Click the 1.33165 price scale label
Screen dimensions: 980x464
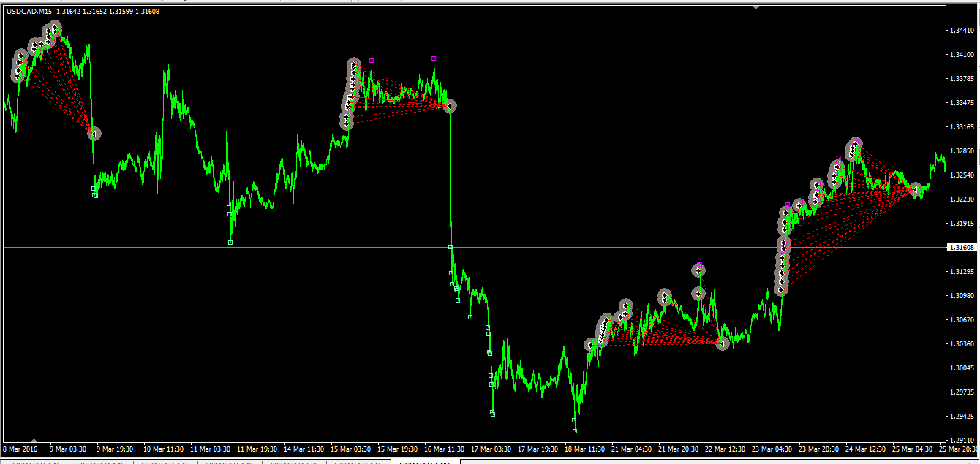pos(962,127)
